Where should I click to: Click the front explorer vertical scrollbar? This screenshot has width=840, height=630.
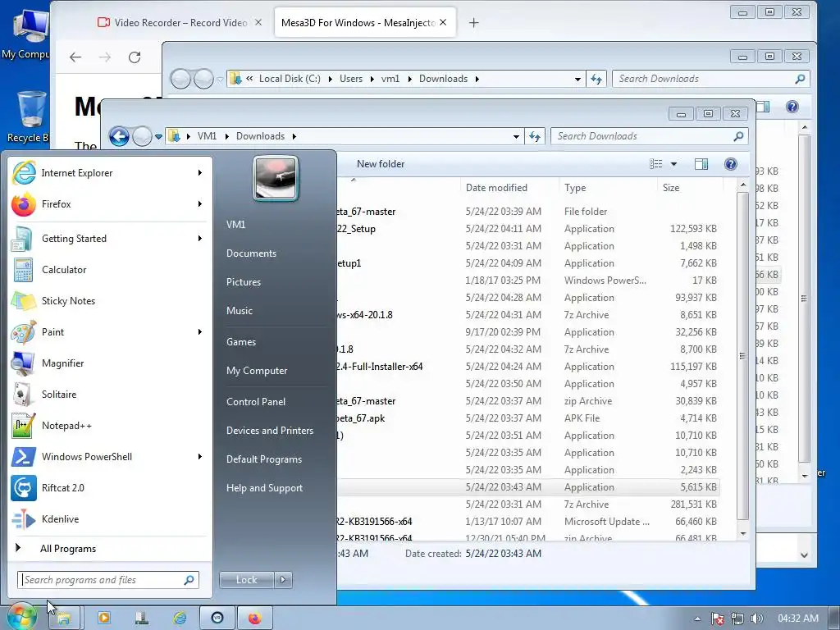tap(742, 356)
